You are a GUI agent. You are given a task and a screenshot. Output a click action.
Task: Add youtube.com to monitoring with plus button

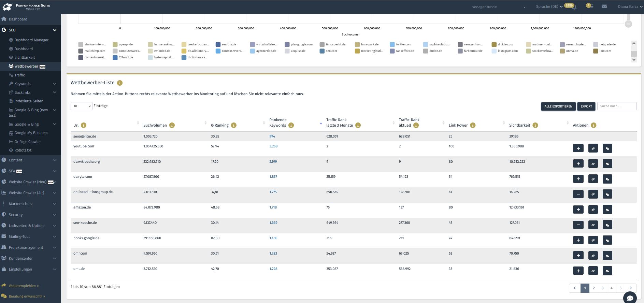point(578,148)
